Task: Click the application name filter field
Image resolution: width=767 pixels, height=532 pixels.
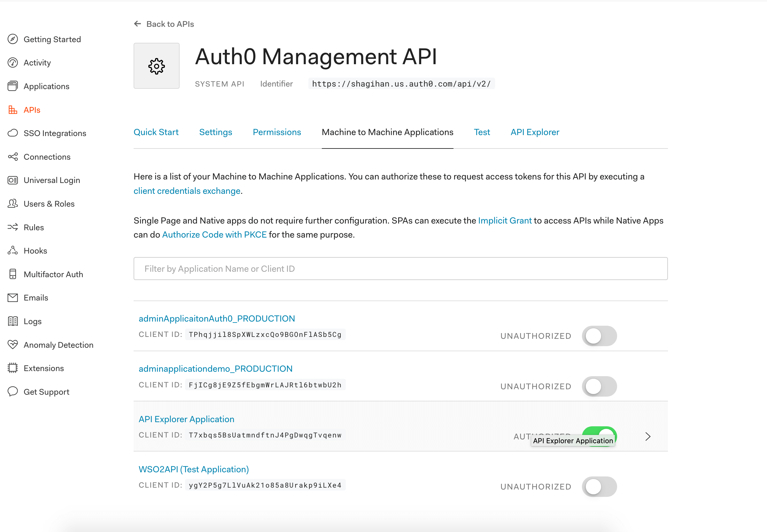Action: [400, 268]
